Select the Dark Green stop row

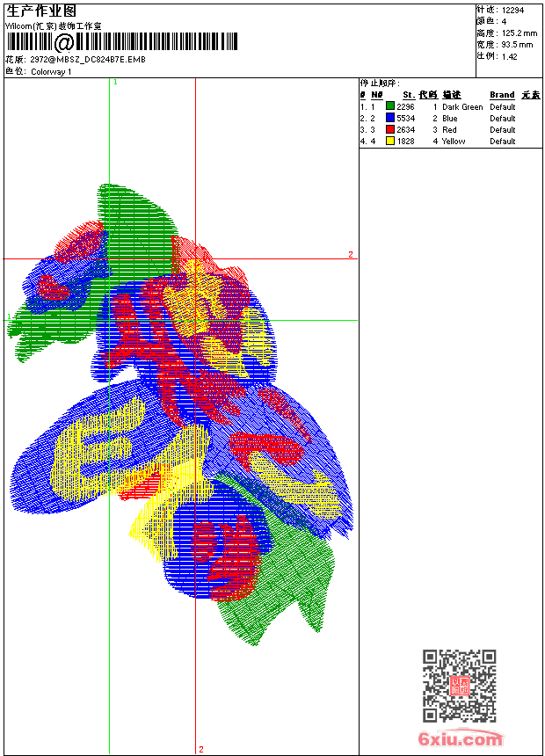pyautogui.click(x=450, y=106)
